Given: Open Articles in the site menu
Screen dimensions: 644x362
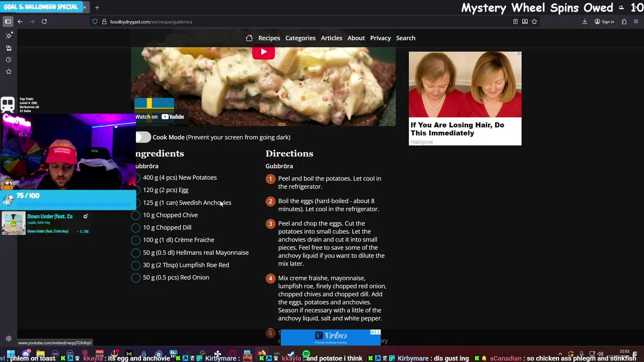Looking at the screenshot, I should click(x=332, y=38).
